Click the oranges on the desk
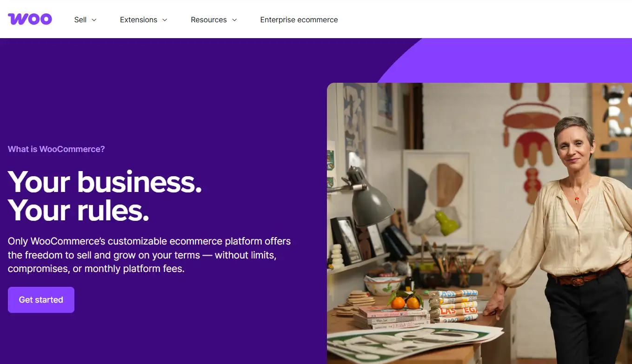This screenshot has width=632, height=364. pyautogui.click(x=405, y=302)
